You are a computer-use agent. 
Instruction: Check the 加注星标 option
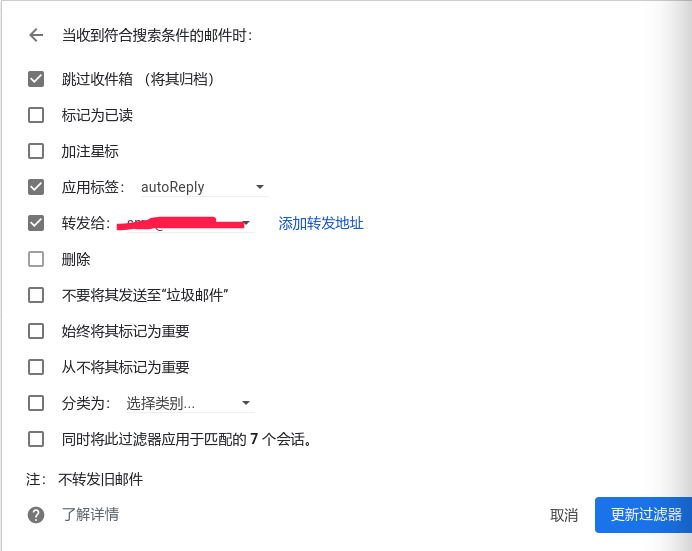(36, 151)
